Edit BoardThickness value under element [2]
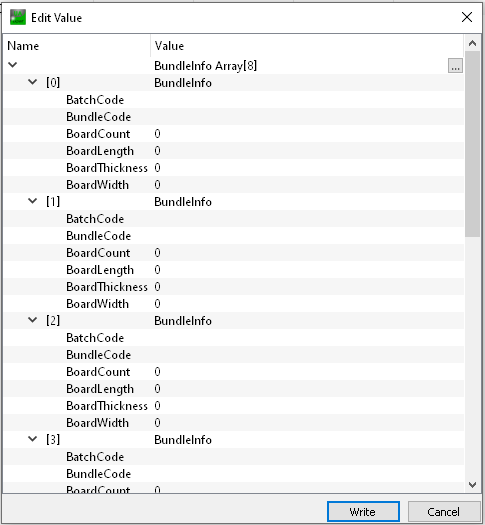This screenshot has width=485, height=525. (307, 405)
